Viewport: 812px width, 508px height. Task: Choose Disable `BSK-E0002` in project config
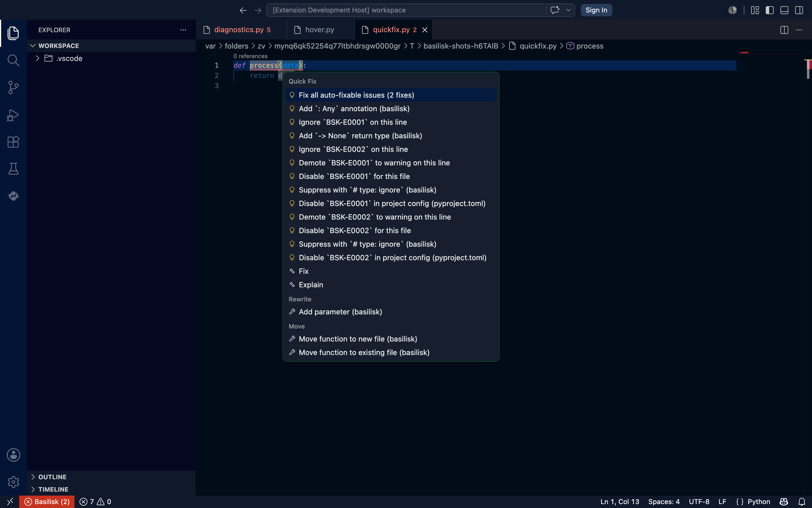point(391,258)
